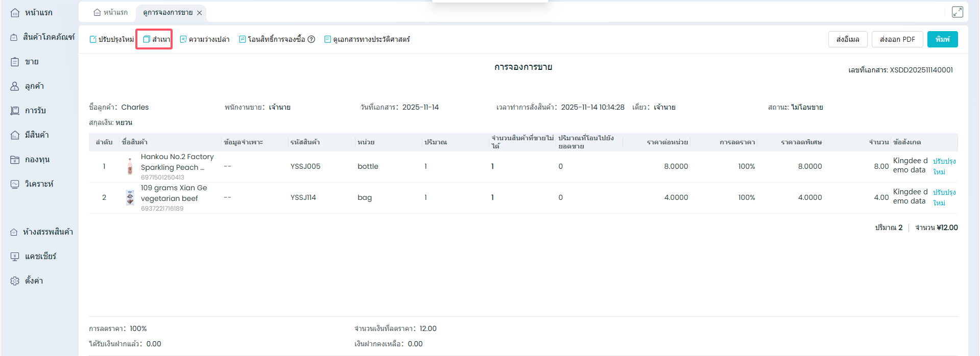
Task: Close the ดูการจองการขาย tab
Action: tap(200, 13)
